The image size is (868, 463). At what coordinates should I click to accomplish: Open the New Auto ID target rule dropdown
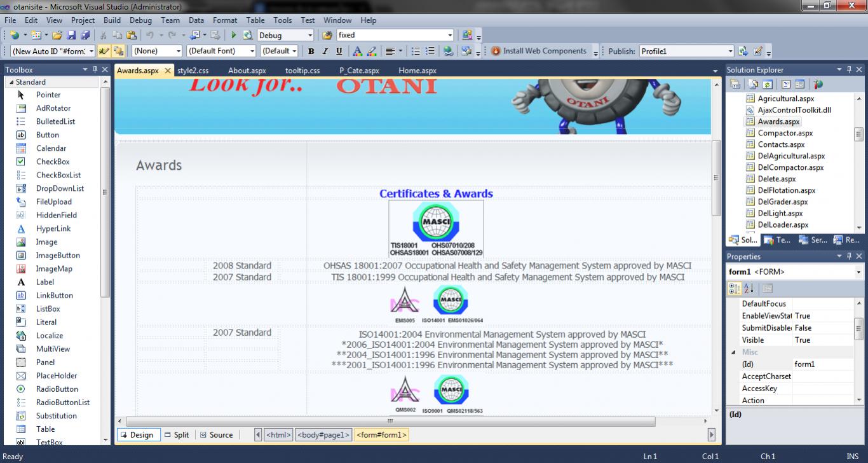[x=91, y=52]
